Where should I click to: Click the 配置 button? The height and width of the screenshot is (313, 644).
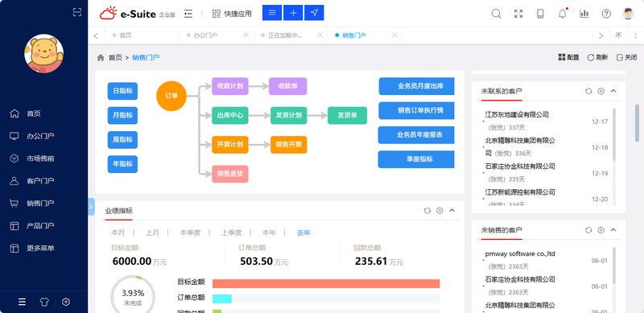[569, 57]
